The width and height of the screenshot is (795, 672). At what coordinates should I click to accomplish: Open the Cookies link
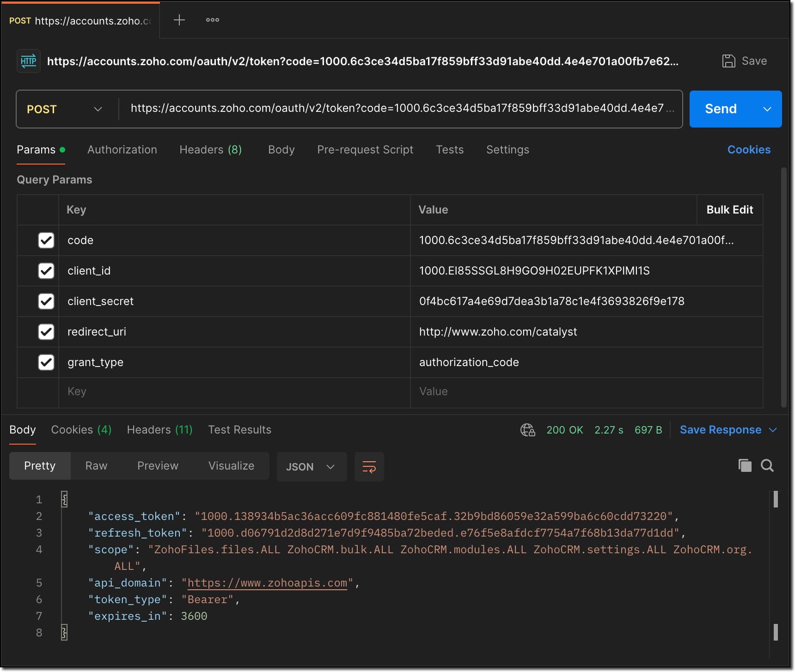(x=749, y=150)
